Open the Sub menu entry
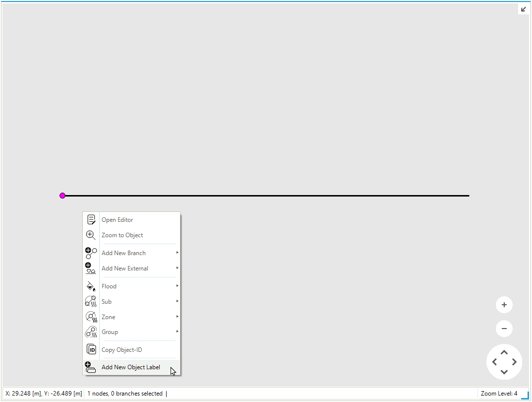Image resolution: width=532 pixels, height=402 pixels. coord(107,302)
